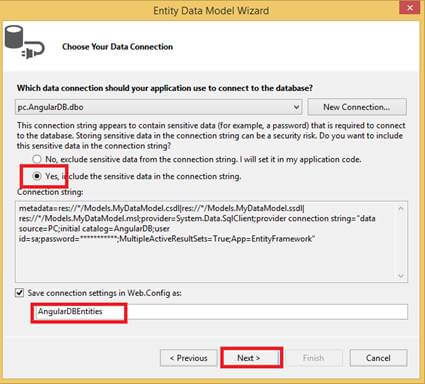Select 'Yes, include the sensitive data' radio

click(37, 176)
